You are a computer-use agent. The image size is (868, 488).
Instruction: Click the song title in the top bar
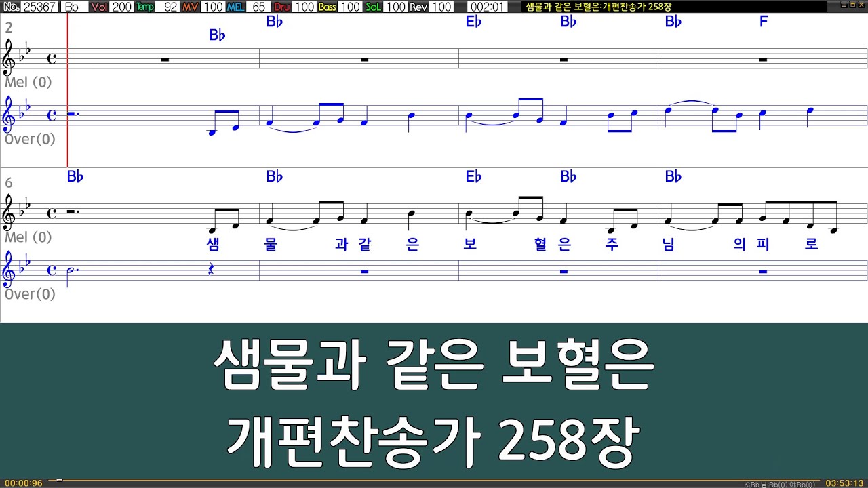pos(599,7)
